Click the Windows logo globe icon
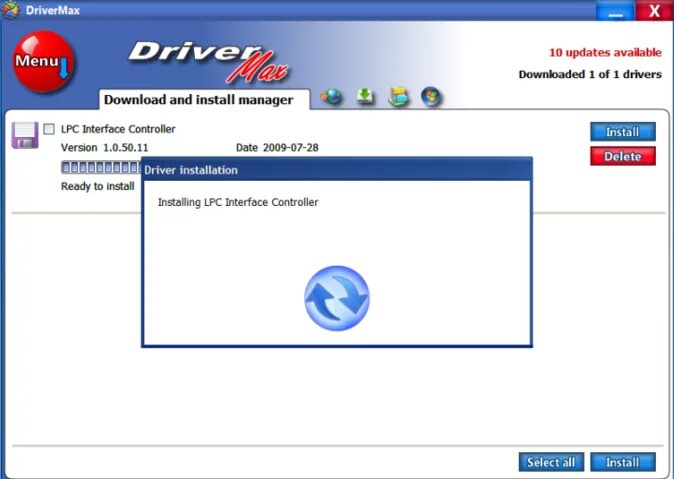 431,96
